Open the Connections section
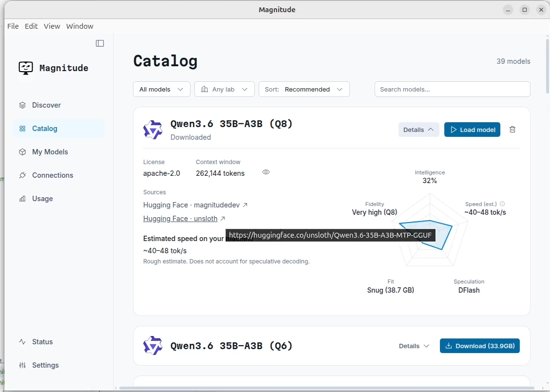This screenshot has width=550, height=392. 59,175
